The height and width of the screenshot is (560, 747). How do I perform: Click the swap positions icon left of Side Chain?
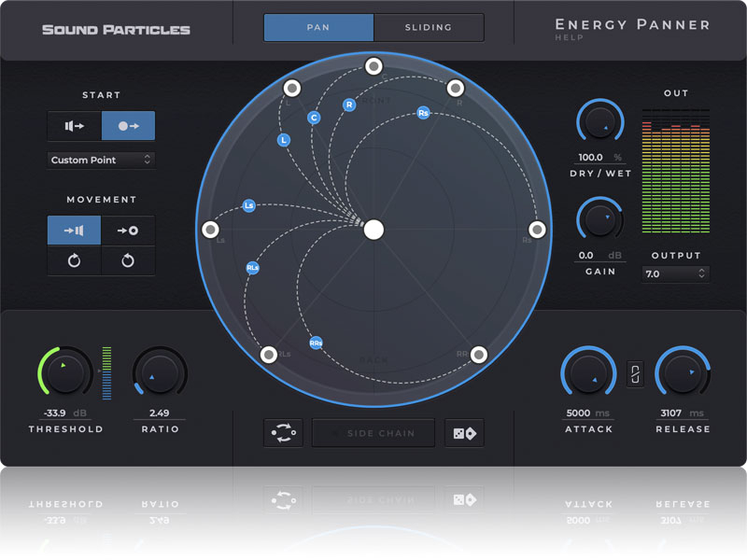coord(283,433)
